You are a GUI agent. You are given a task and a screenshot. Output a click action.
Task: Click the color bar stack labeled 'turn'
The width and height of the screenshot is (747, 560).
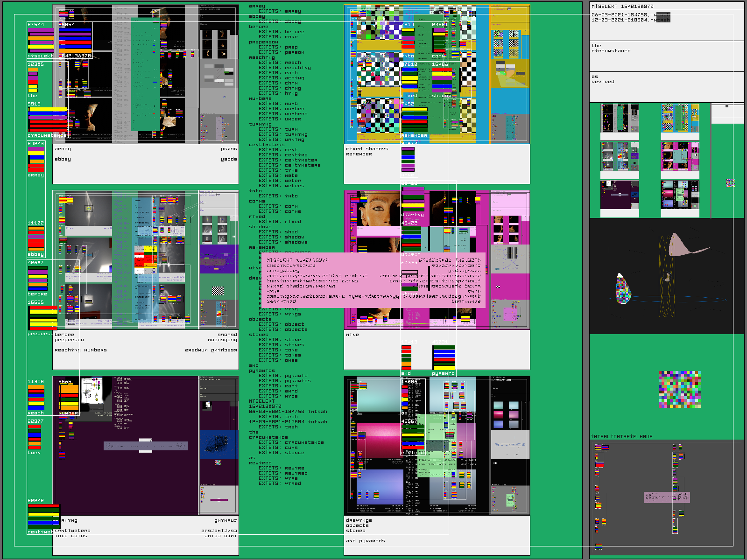pyautogui.click(x=35, y=437)
